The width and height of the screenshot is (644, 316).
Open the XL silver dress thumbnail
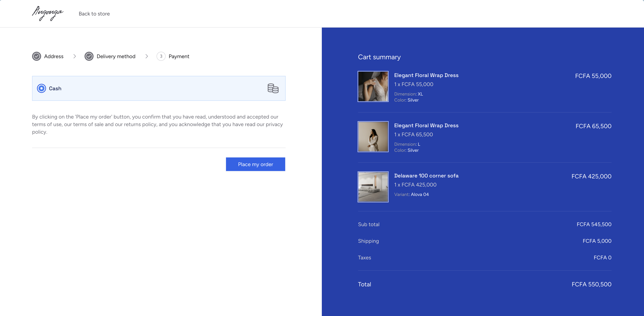click(373, 86)
